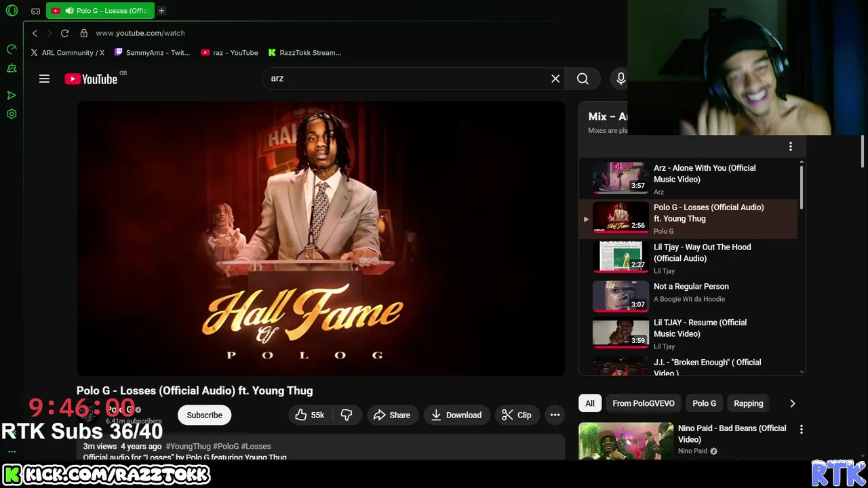Image resolution: width=868 pixels, height=488 pixels.
Task: Select Polo G - Losses playlist entry
Action: click(688, 218)
